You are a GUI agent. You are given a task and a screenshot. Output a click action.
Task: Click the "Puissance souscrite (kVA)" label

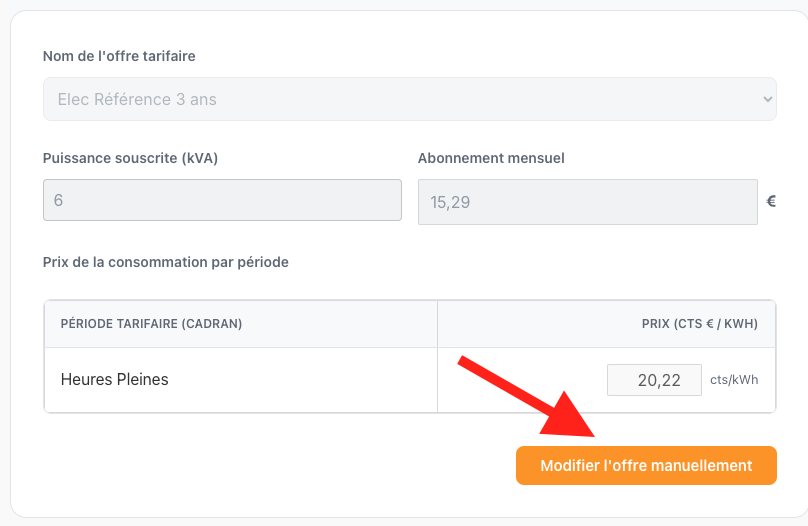130,158
